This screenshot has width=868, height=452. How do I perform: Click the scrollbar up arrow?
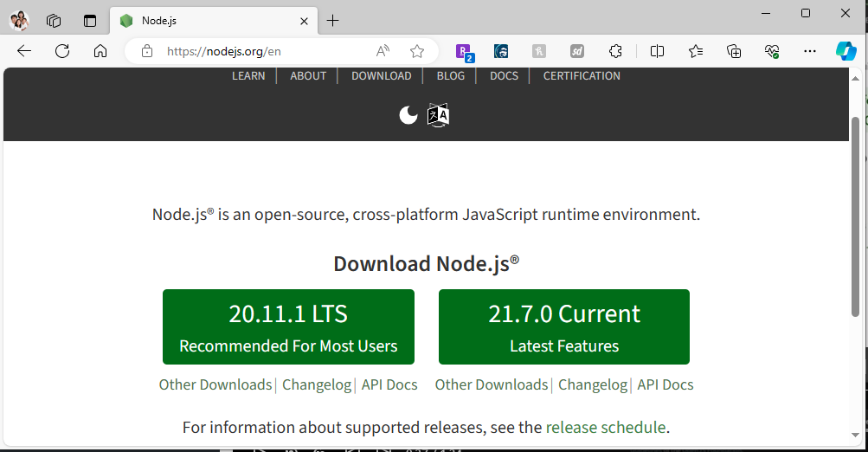coord(855,78)
